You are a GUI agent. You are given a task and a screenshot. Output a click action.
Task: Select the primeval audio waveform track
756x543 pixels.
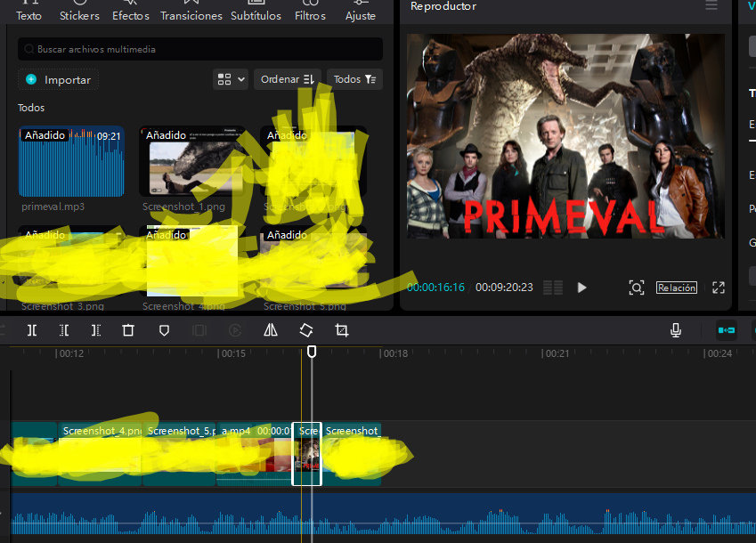pos(383,515)
